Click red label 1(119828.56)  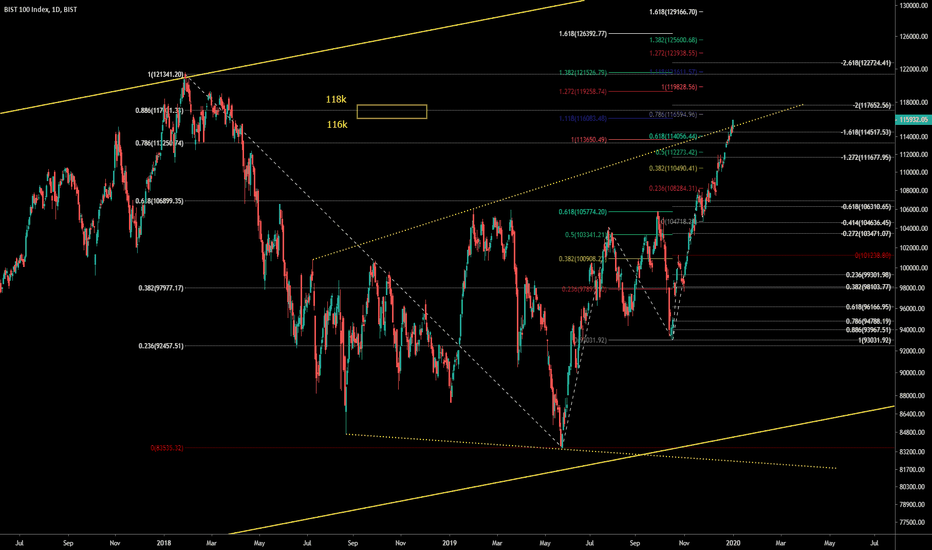point(679,87)
